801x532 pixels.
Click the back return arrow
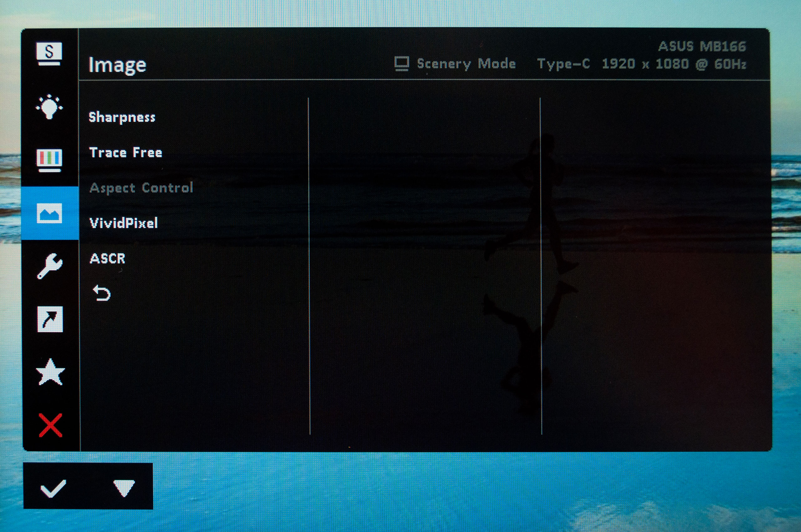pyautogui.click(x=102, y=293)
